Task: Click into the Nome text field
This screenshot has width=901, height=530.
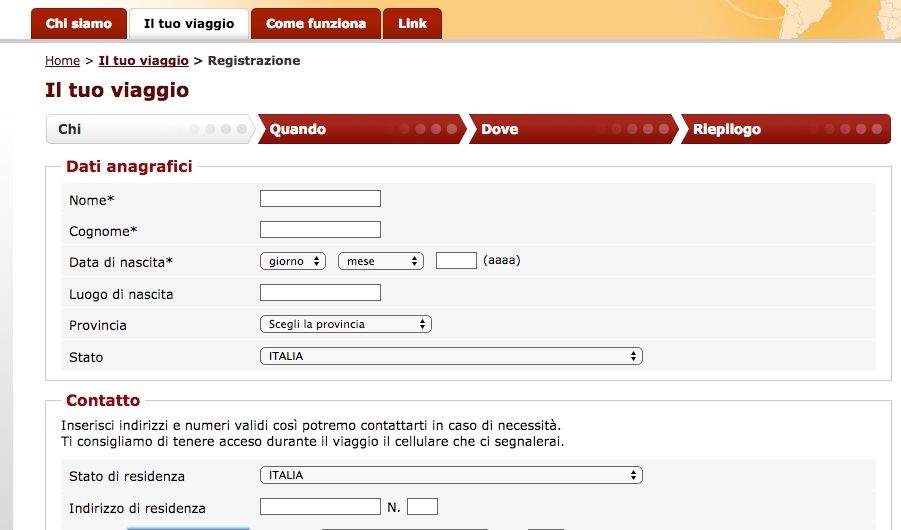Action: [320, 199]
